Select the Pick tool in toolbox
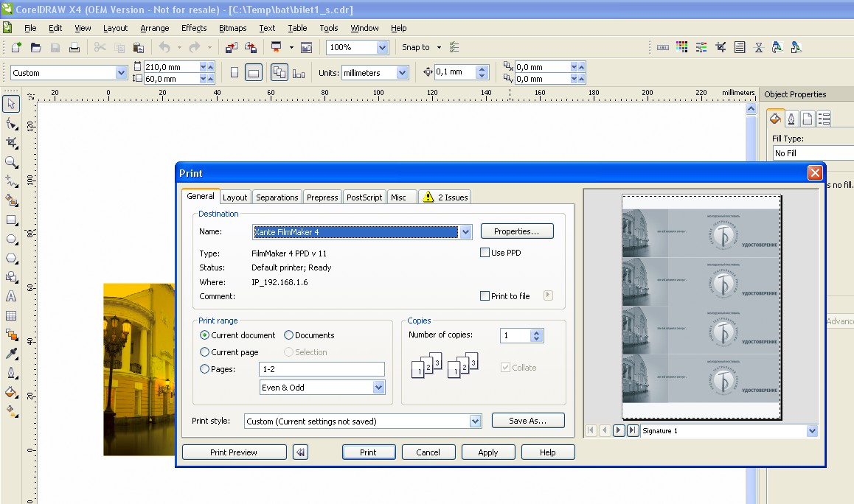 pos(11,103)
